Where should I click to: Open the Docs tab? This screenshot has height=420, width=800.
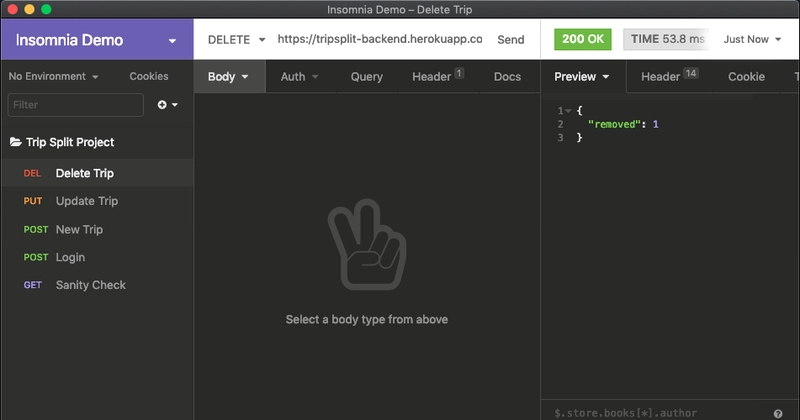coord(507,77)
